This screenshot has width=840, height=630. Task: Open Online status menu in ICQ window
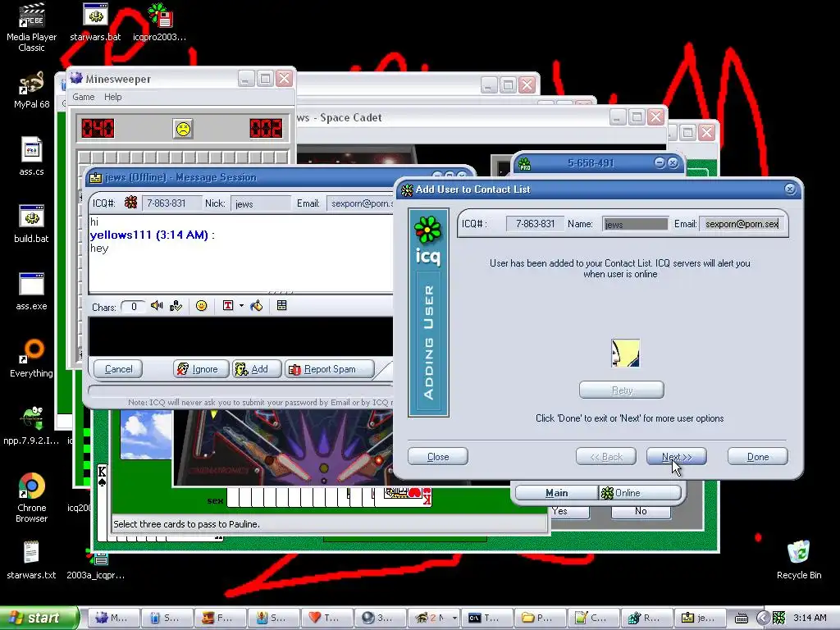click(x=640, y=493)
